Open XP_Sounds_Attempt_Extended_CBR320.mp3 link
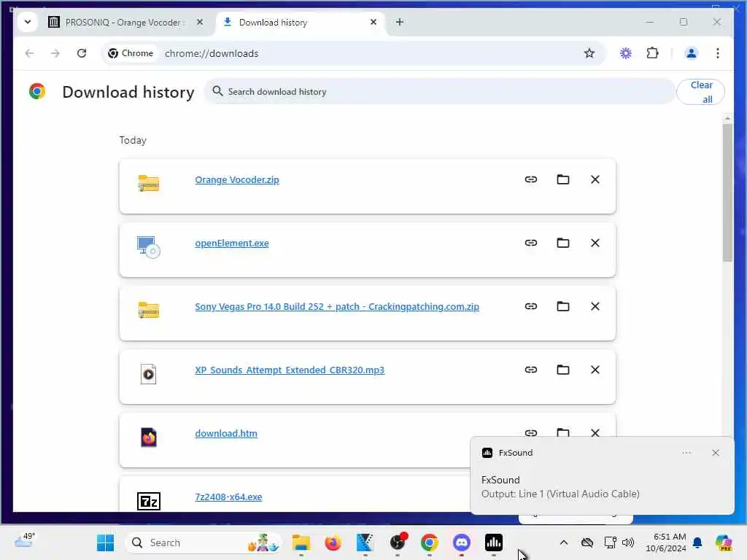The height and width of the screenshot is (560, 747). (290, 370)
